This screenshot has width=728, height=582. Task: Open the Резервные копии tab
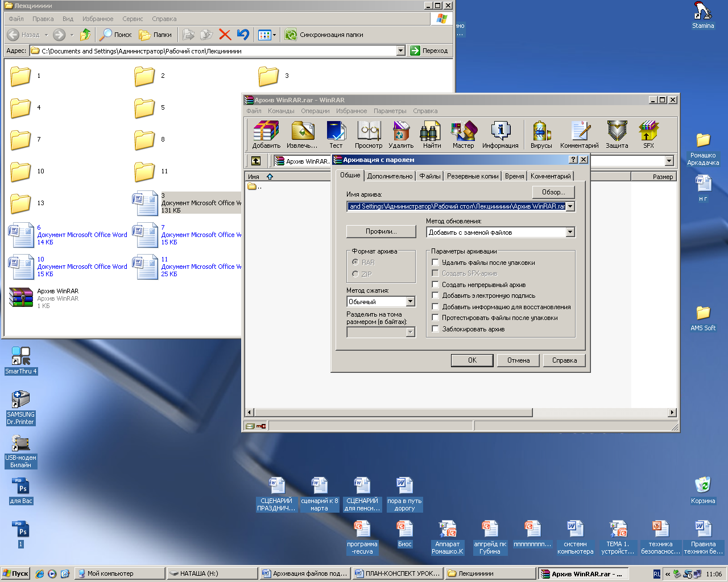(473, 176)
